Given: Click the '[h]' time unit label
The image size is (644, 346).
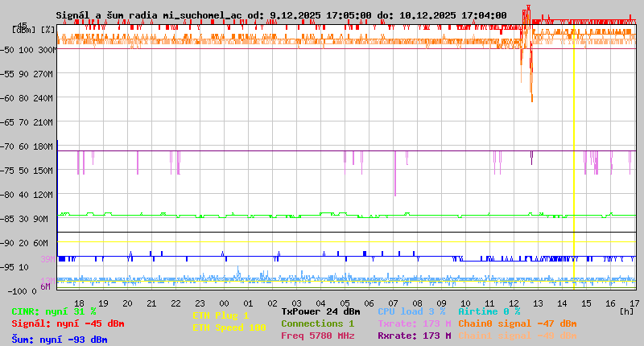Looking at the screenshot, I should coord(626,311).
